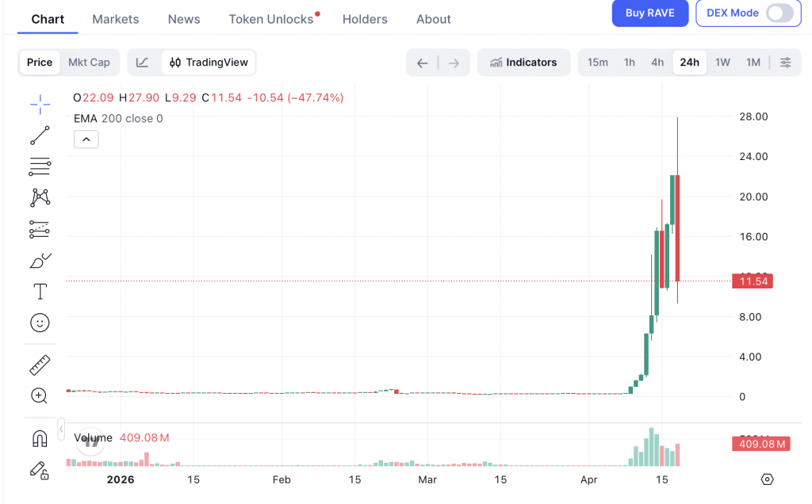
Task: Open the Indicators menu
Action: (523, 63)
